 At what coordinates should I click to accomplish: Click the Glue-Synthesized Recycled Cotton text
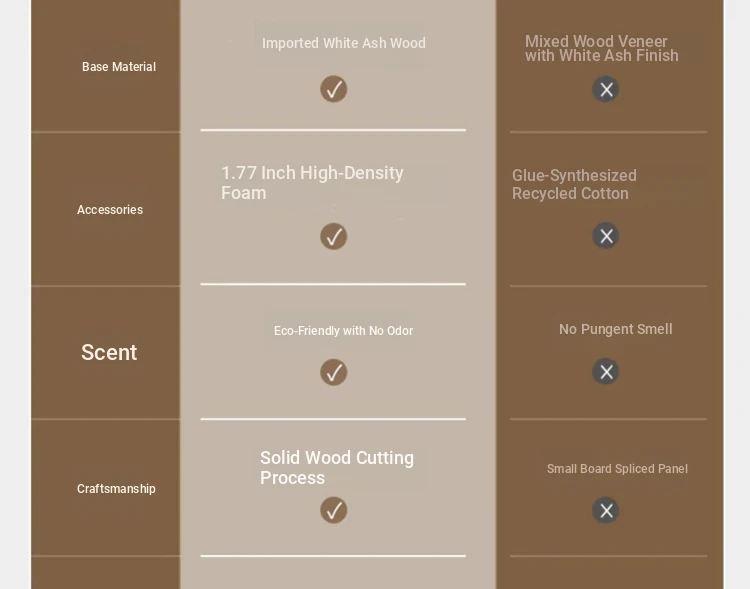pyautogui.click(x=574, y=184)
